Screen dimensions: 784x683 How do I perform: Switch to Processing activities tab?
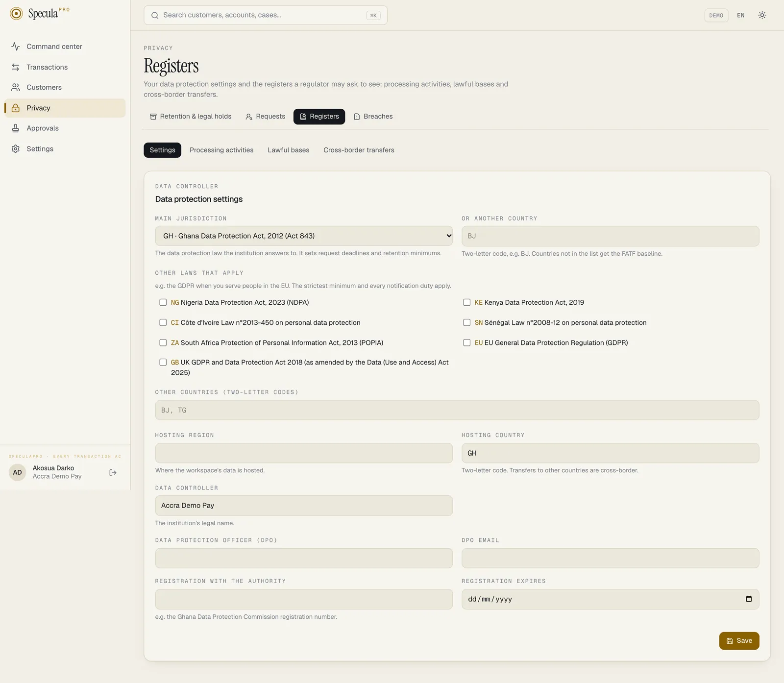coord(221,150)
